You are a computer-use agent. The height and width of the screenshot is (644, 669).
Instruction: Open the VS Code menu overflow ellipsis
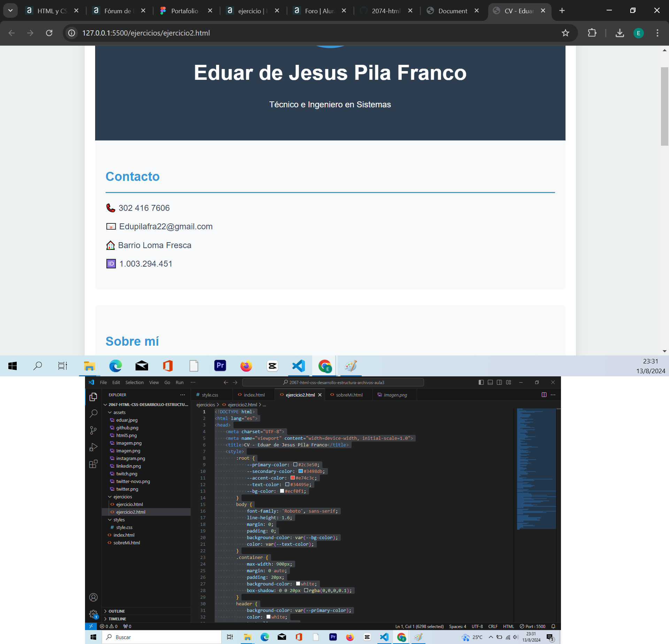tap(193, 382)
